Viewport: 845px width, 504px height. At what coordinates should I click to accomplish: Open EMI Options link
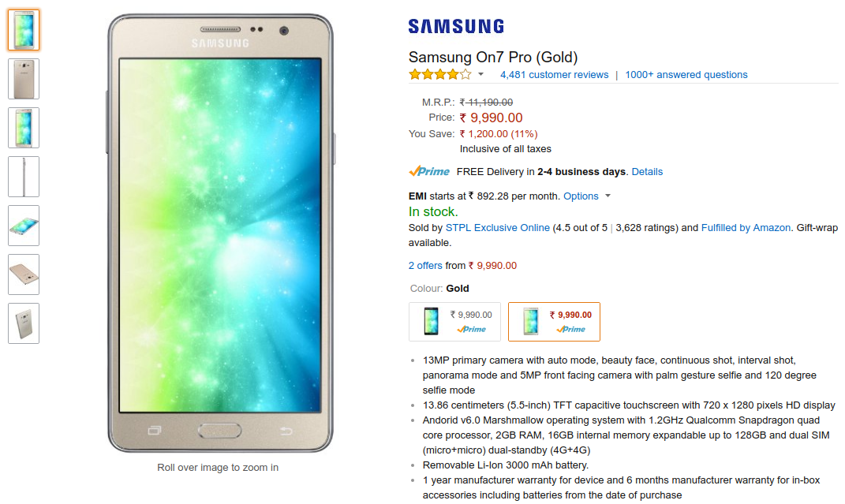(581, 196)
